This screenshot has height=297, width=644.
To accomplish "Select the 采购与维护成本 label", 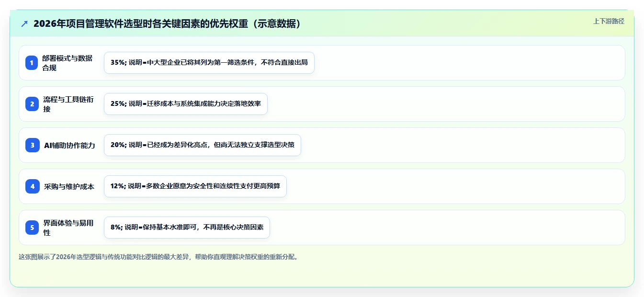I will (69, 186).
